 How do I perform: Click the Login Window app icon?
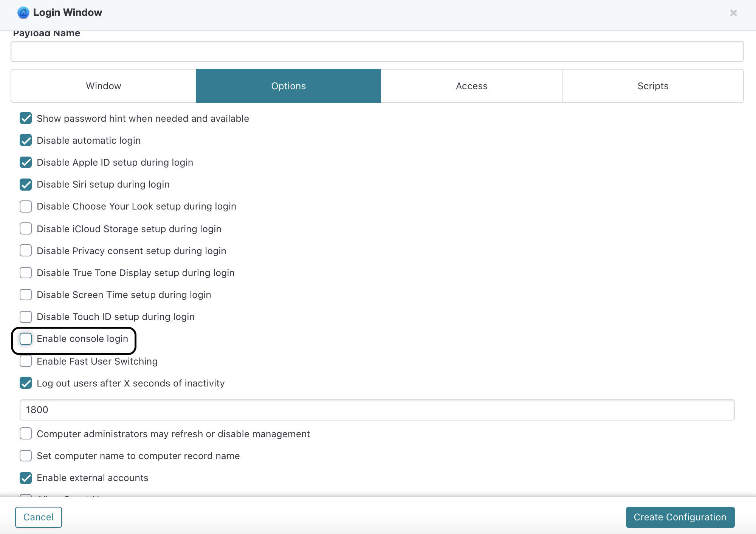click(23, 12)
